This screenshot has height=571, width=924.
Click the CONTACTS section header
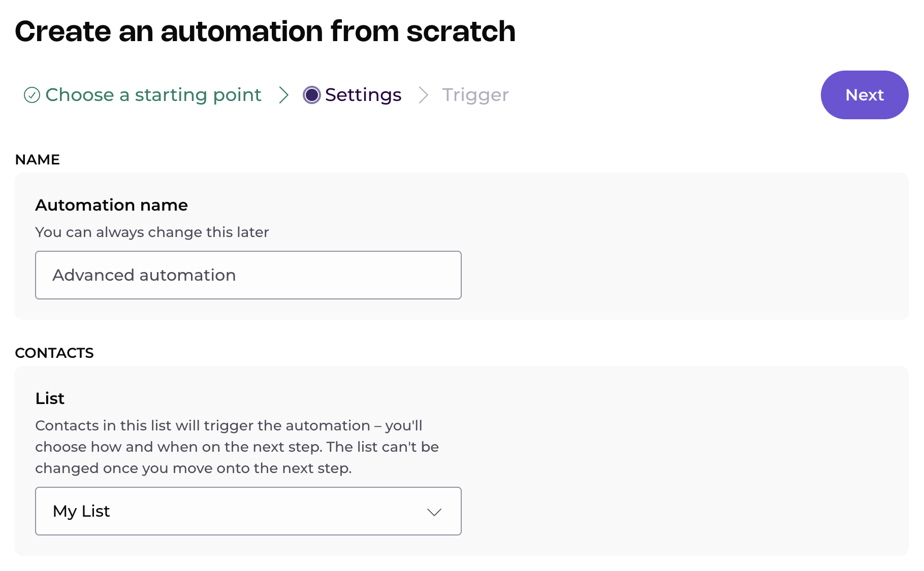(x=54, y=353)
